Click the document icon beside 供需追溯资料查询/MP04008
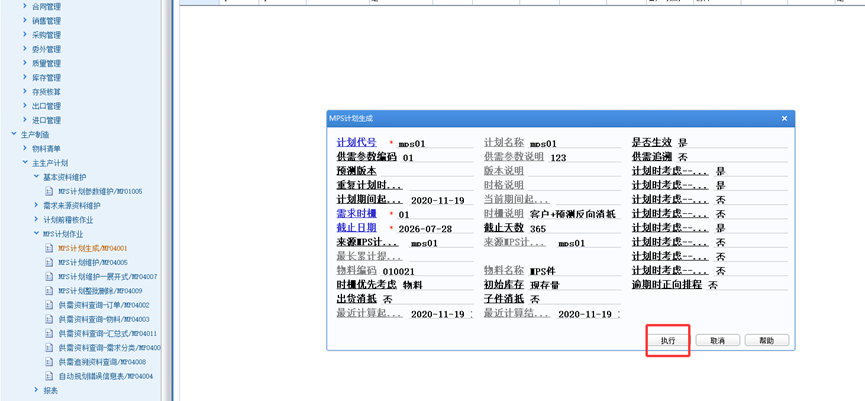This screenshot has height=401, width=865. pos(49,362)
